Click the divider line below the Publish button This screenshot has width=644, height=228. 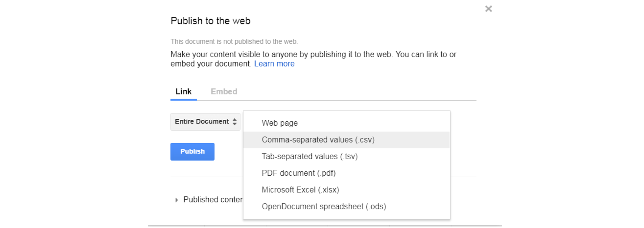pos(206,177)
